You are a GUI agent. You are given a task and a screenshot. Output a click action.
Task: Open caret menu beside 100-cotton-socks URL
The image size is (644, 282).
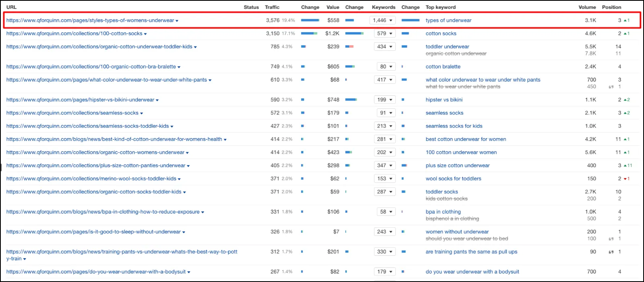pos(145,34)
